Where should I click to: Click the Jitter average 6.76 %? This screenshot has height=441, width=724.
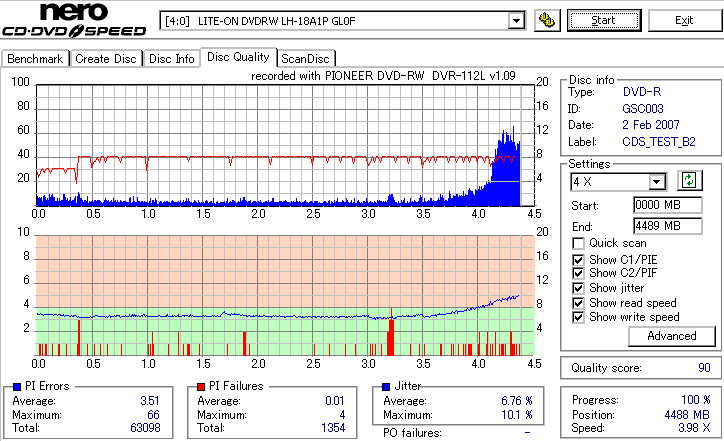(517, 401)
